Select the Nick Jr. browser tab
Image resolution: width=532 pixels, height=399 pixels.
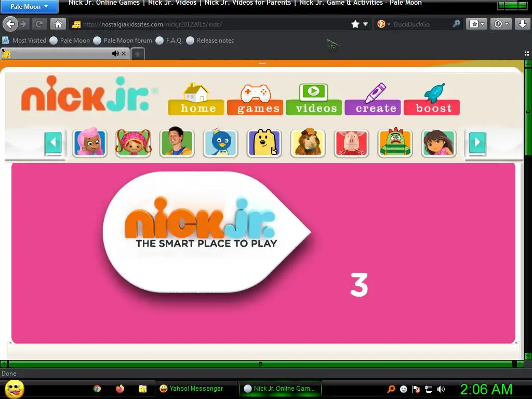[64, 54]
